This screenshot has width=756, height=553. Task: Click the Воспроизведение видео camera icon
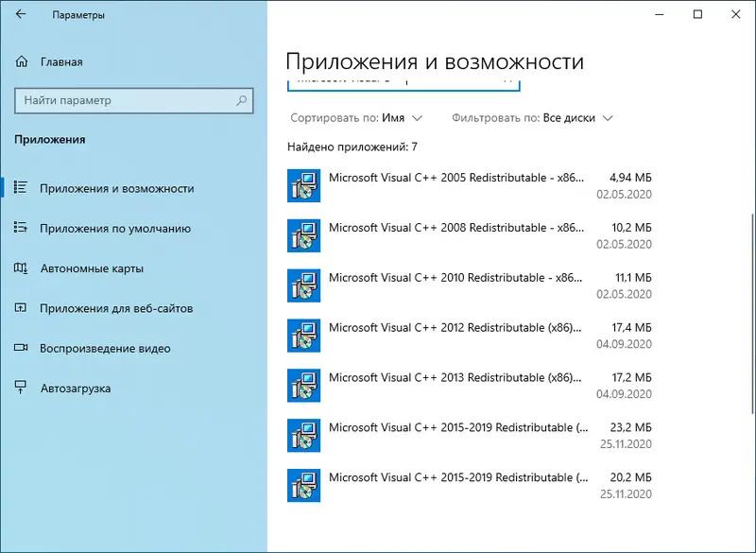pyautogui.click(x=20, y=347)
